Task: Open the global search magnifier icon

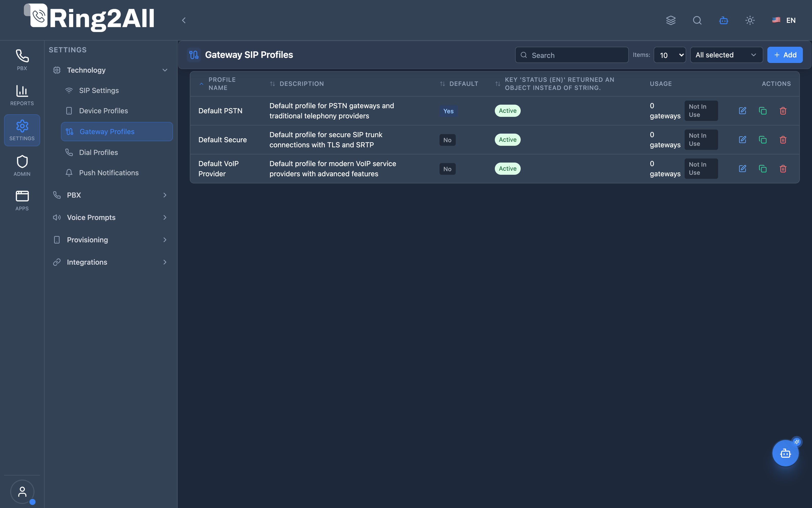Action: pos(697,20)
